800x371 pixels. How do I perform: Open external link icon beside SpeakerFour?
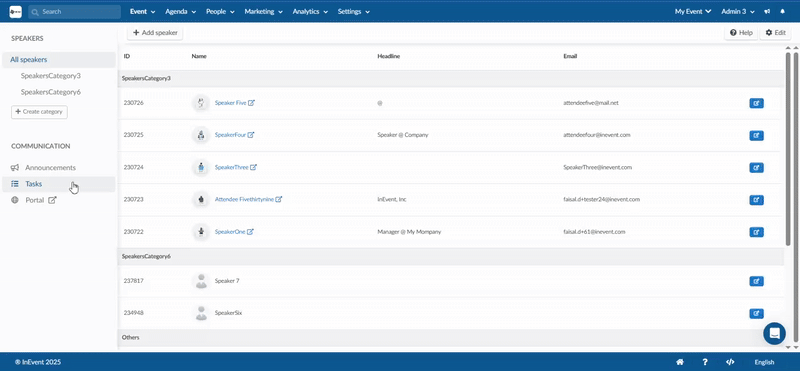[251, 135]
